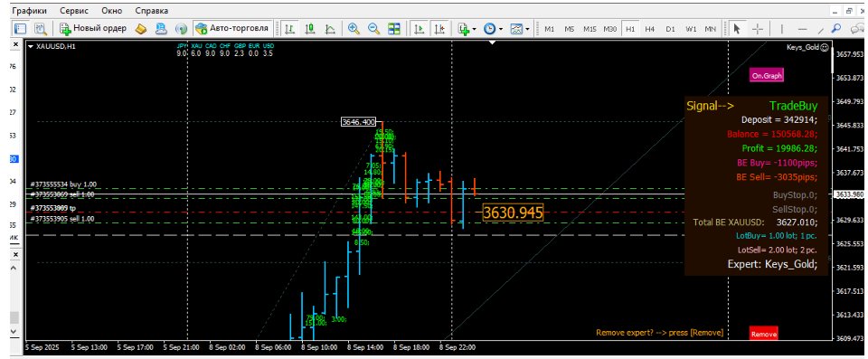Select the W1 timeframe
This screenshot has width=868, height=359.
click(x=690, y=29)
